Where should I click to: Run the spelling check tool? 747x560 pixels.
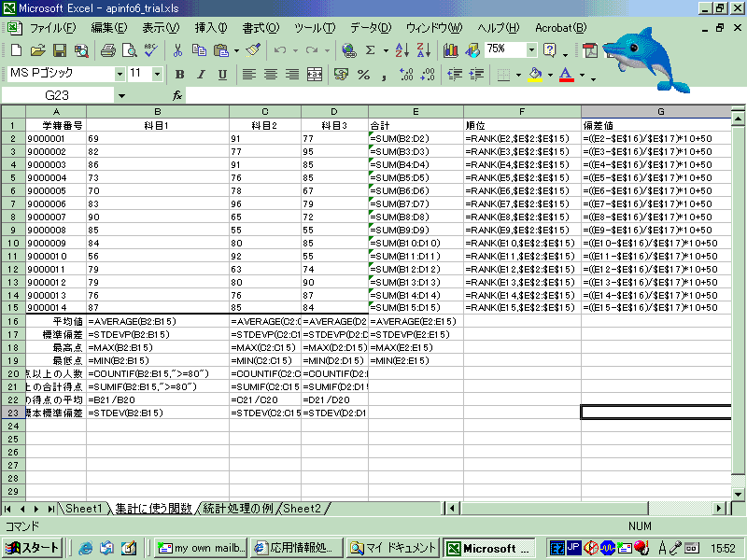[151, 49]
